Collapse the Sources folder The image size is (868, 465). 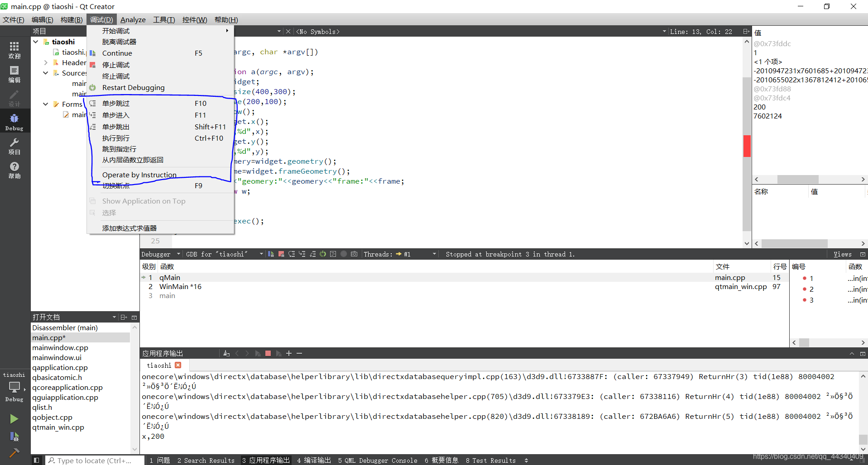(x=46, y=73)
